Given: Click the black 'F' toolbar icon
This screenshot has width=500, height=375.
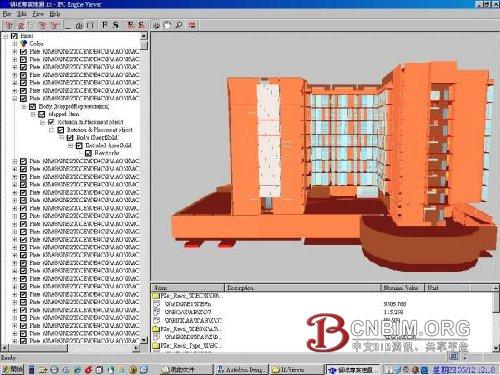Looking at the screenshot, I should 105,25.
